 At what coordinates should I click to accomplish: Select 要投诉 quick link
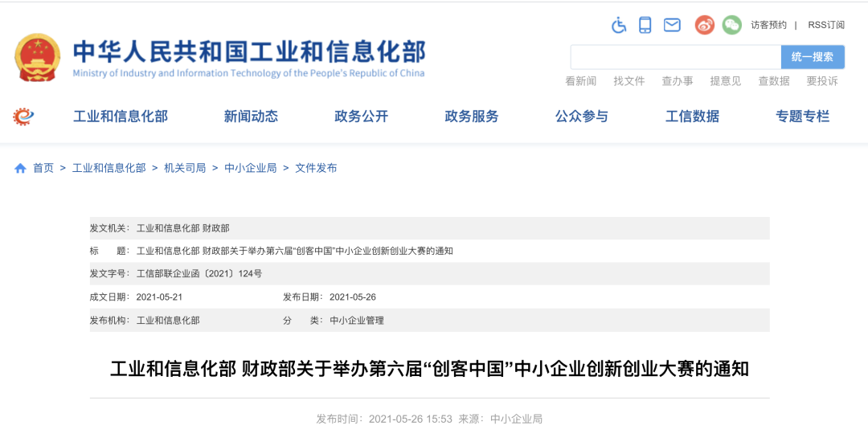822,81
